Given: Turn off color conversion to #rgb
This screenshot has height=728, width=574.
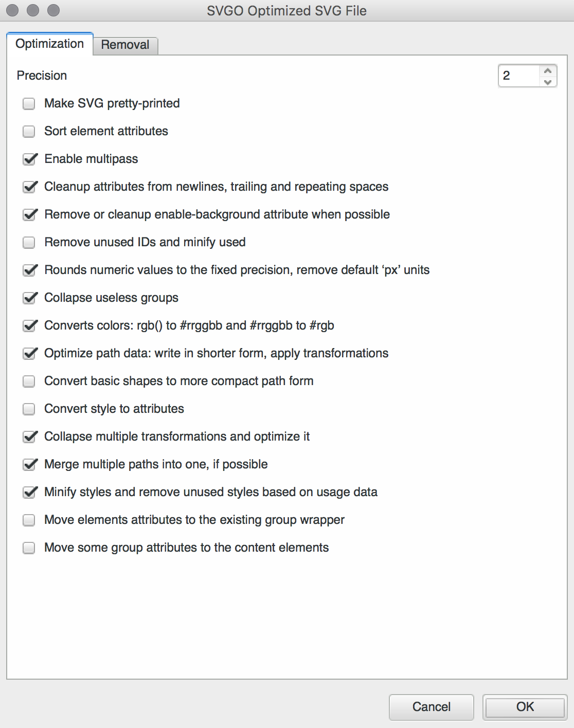Looking at the screenshot, I should (x=29, y=325).
